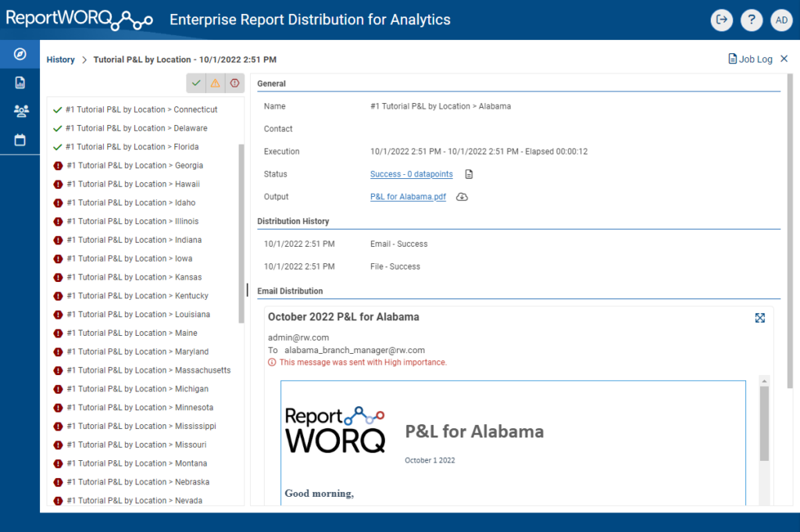Click the compass navigation icon in sidebar

click(20, 54)
